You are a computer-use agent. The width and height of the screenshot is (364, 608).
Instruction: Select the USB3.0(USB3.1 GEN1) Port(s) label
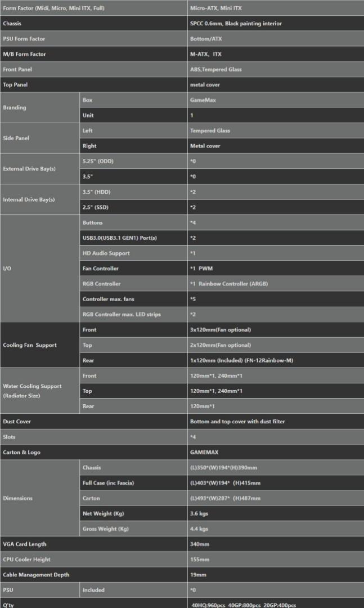[119, 238]
